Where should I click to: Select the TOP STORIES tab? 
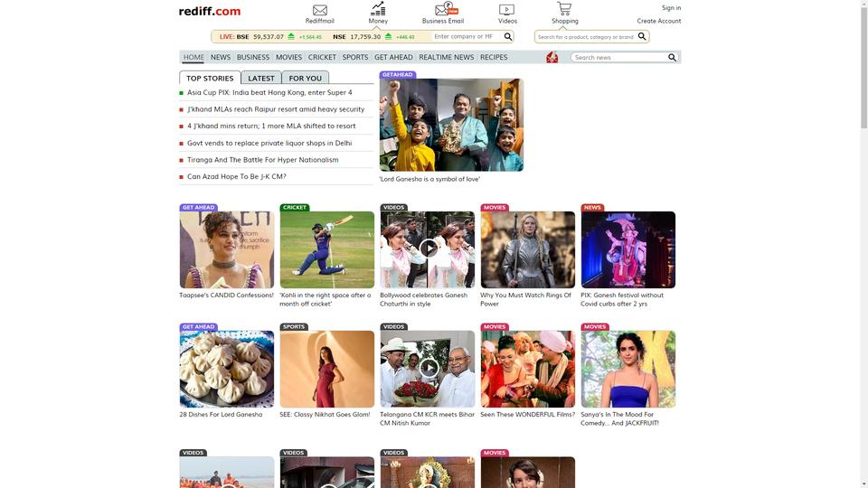[210, 78]
